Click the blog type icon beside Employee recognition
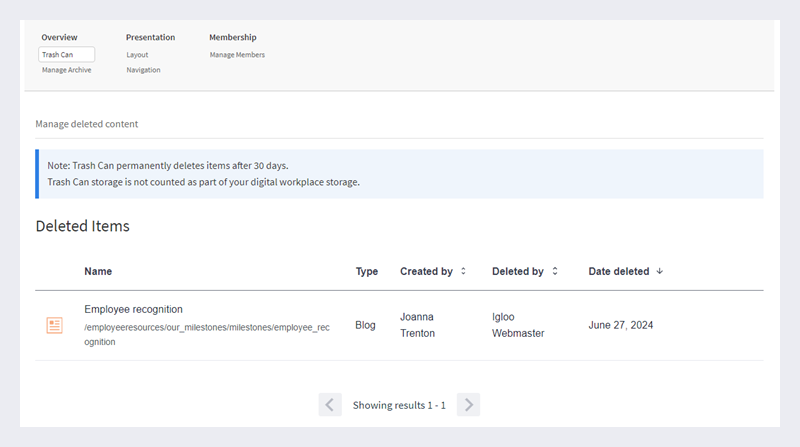Viewport: 800px width, 447px height. 55,325
